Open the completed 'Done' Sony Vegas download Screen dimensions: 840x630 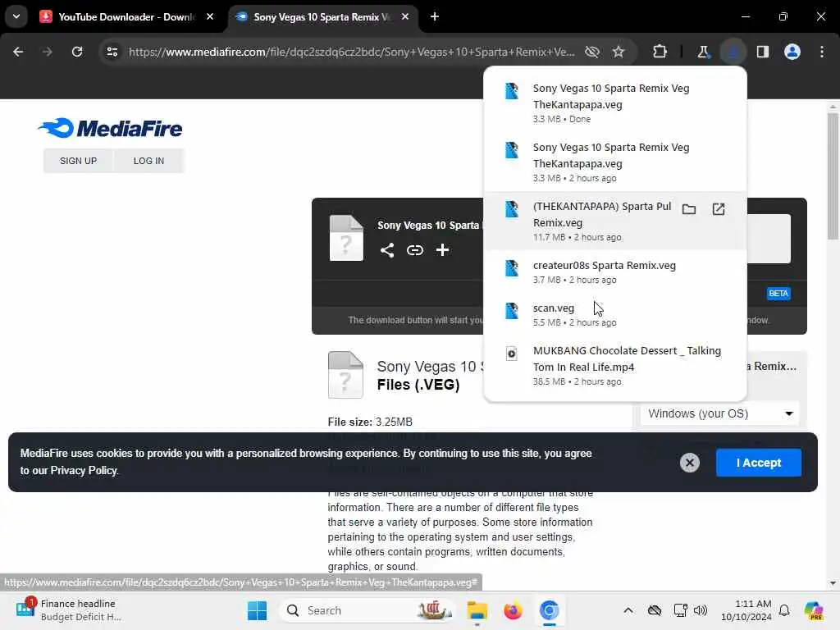click(x=614, y=103)
